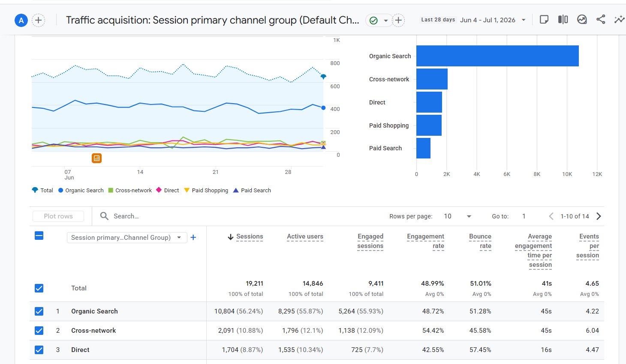Open the dropdown arrow beside the green check

[x=386, y=21]
